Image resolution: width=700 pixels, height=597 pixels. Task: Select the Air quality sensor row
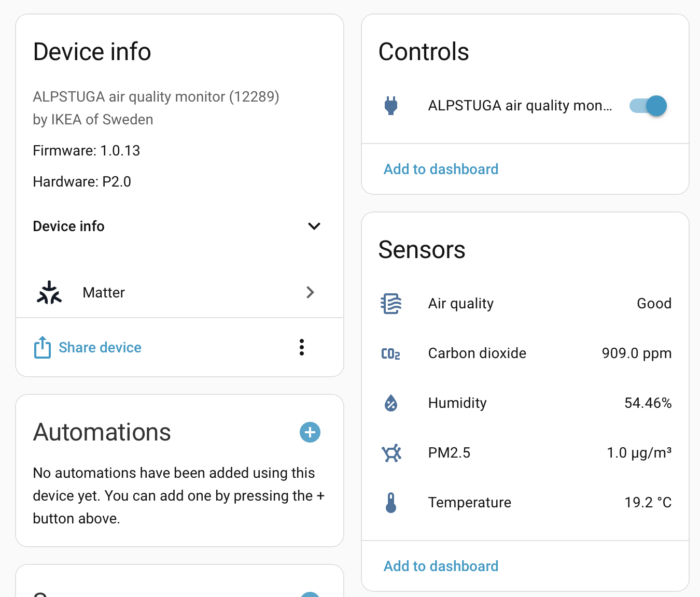coord(460,304)
